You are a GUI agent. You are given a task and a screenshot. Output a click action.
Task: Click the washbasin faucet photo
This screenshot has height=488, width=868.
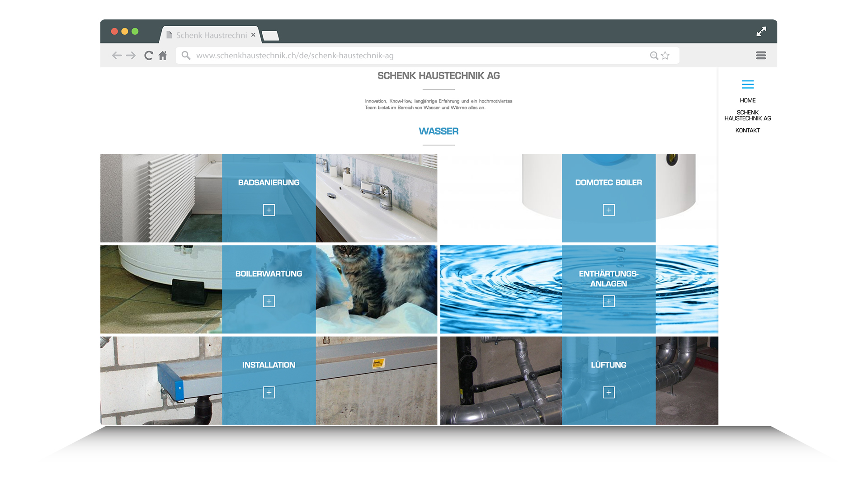pyautogui.click(x=377, y=198)
